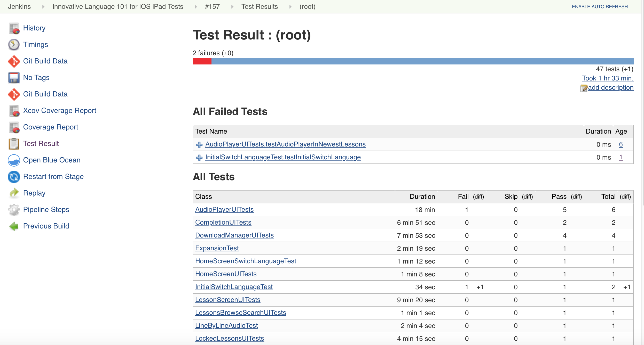This screenshot has height=345, width=644.
Task: Open breadcrumb dropdown arrow after #157
Action: 232,7
